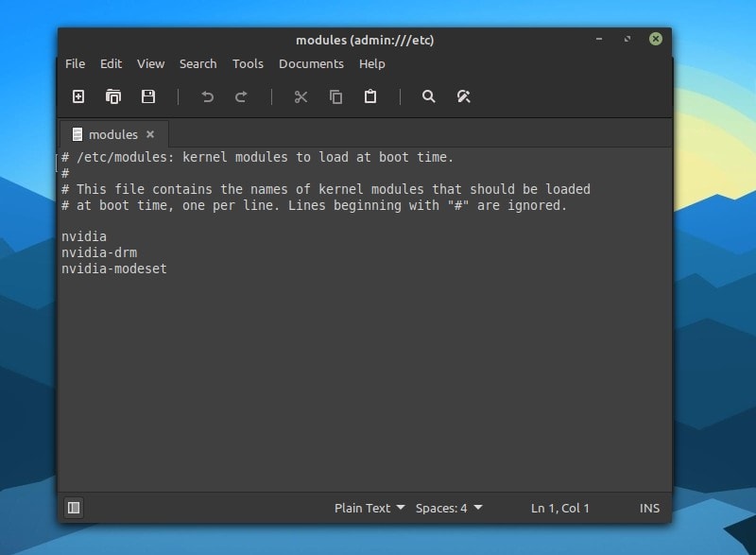Select the modules document tab
Viewport: 756px width, 555px height.
point(112,134)
